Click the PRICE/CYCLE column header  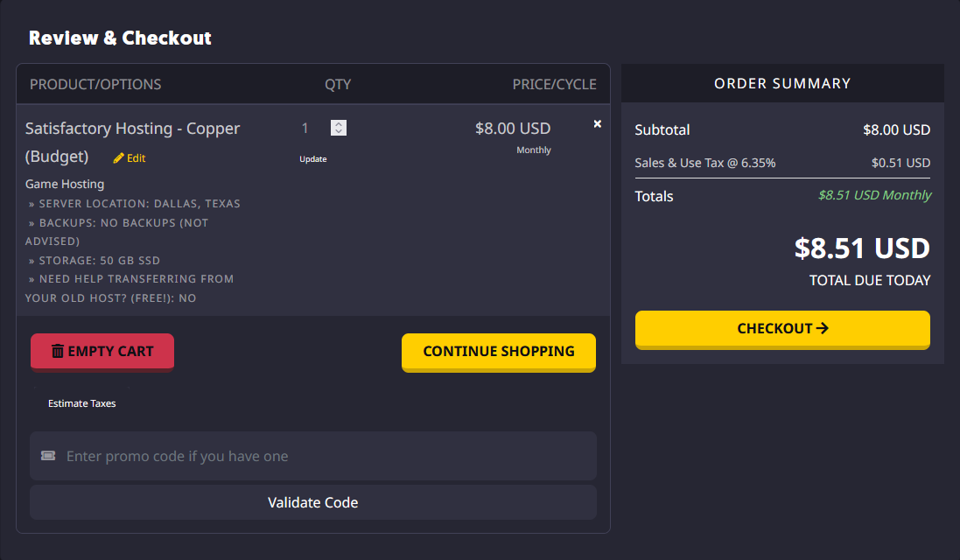coord(554,85)
